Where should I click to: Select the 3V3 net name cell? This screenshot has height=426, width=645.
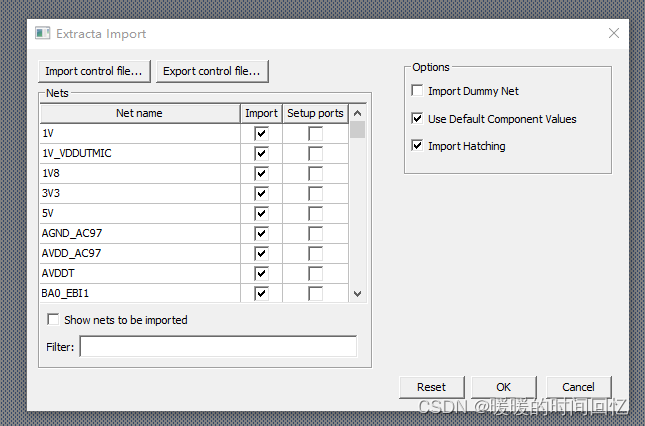(x=140, y=194)
